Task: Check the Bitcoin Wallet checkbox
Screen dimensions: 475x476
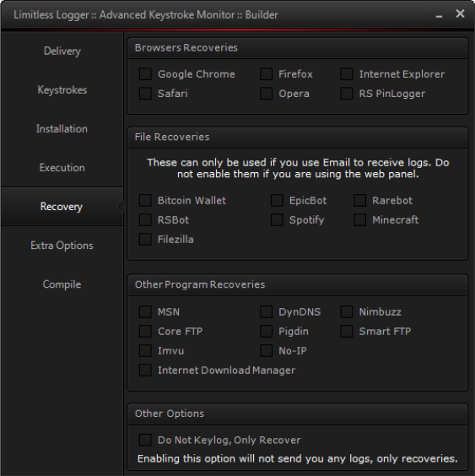Action: click(145, 200)
